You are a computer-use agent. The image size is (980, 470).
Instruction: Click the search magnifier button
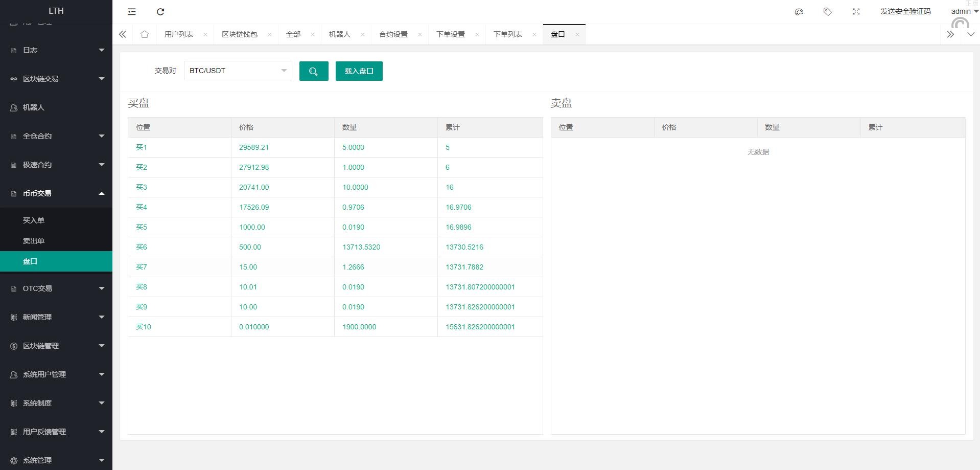click(x=314, y=71)
